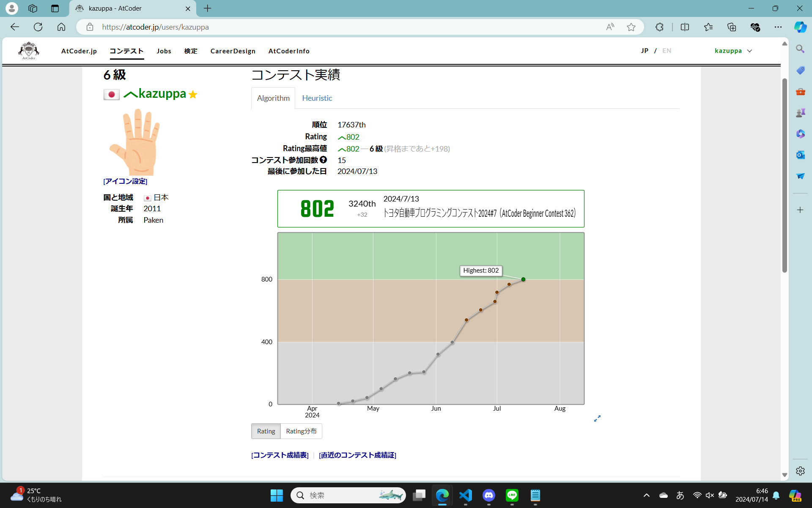Add this page to favorites
Screen dimensions: 812x508
(x=631, y=27)
